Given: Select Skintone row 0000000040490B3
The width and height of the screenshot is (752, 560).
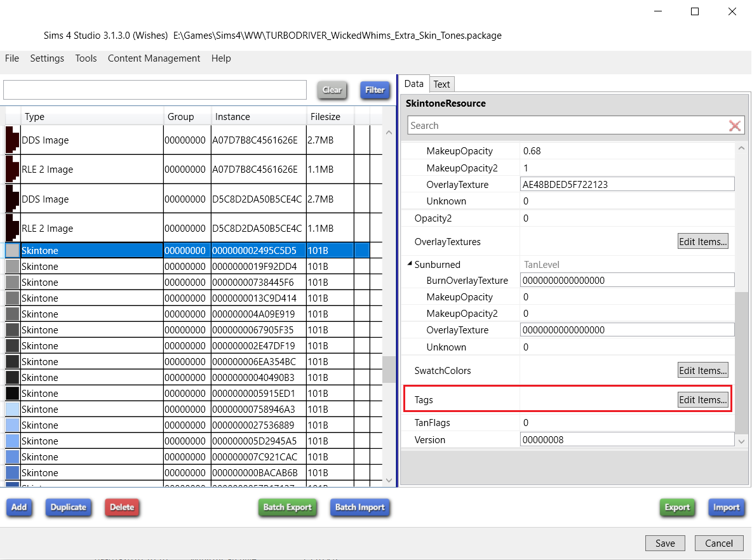Looking at the screenshot, I should (x=187, y=377).
